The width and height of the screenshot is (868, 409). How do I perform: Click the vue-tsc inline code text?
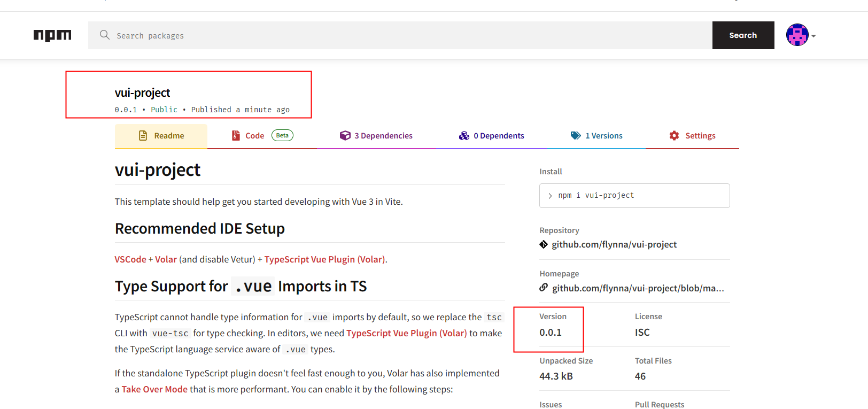click(x=170, y=333)
